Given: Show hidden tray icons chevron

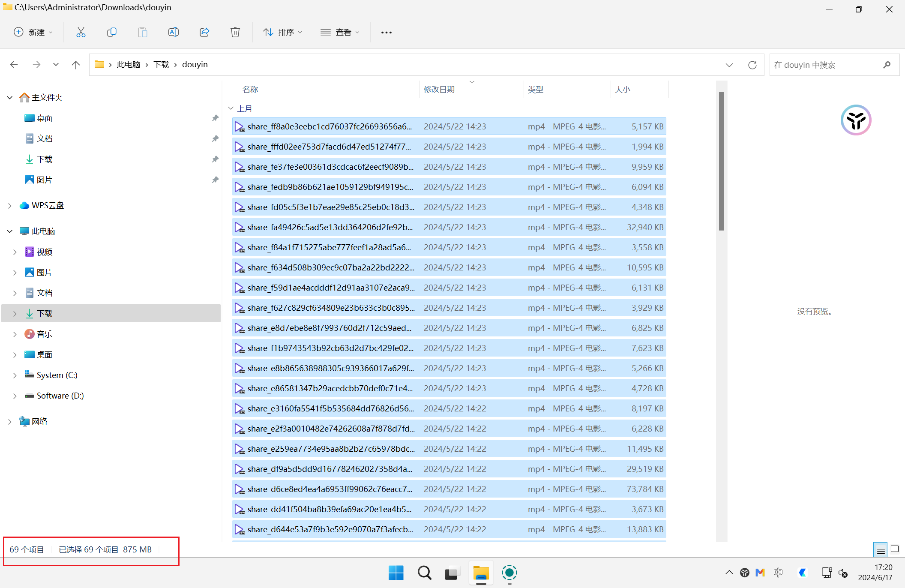Looking at the screenshot, I should coord(729,573).
